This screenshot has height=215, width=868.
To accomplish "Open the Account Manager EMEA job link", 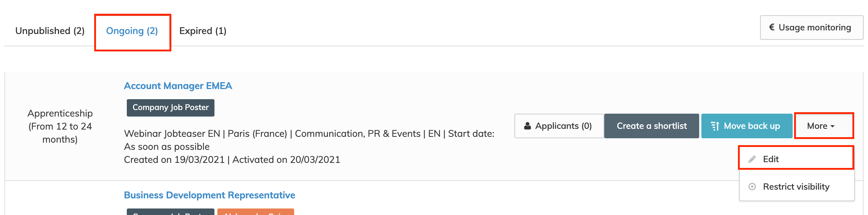I will (178, 86).
